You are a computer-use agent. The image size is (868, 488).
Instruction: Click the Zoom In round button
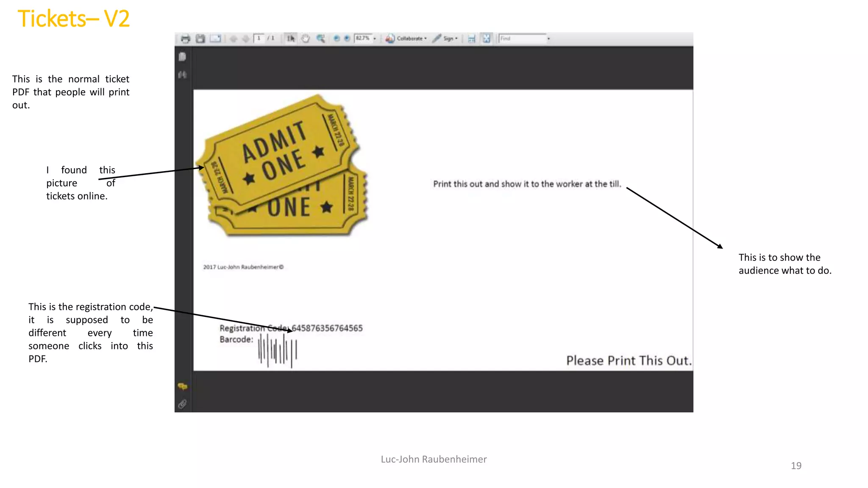tap(347, 39)
